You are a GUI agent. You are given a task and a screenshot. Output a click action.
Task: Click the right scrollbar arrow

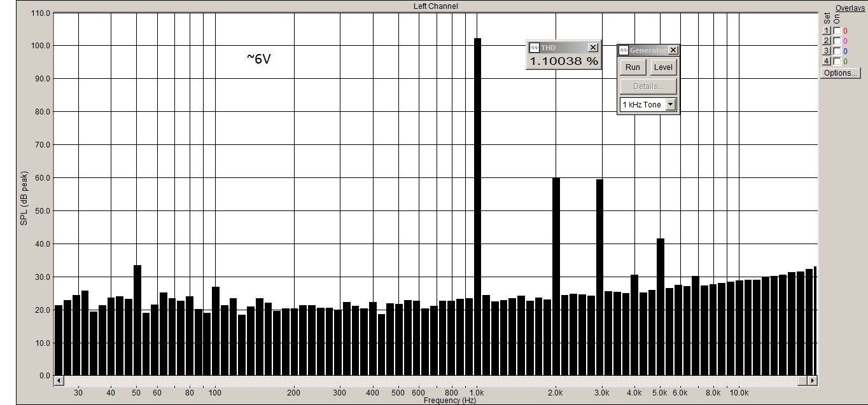click(x=812, y=380)
